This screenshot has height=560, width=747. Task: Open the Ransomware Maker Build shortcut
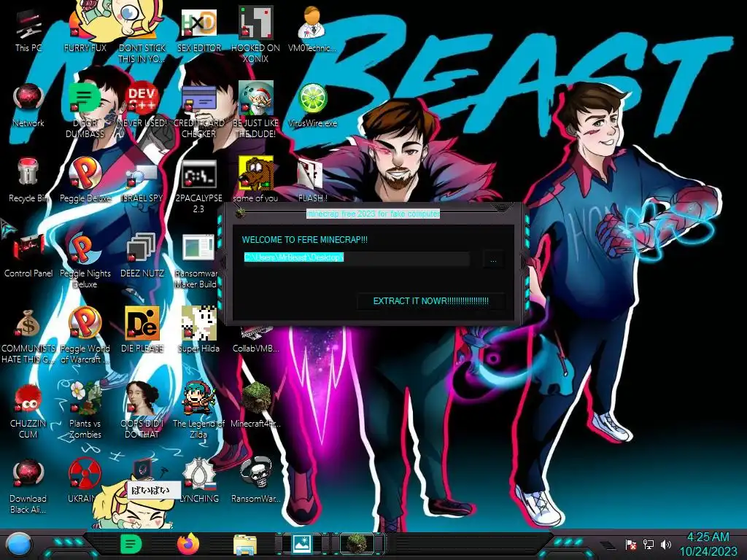196,260
